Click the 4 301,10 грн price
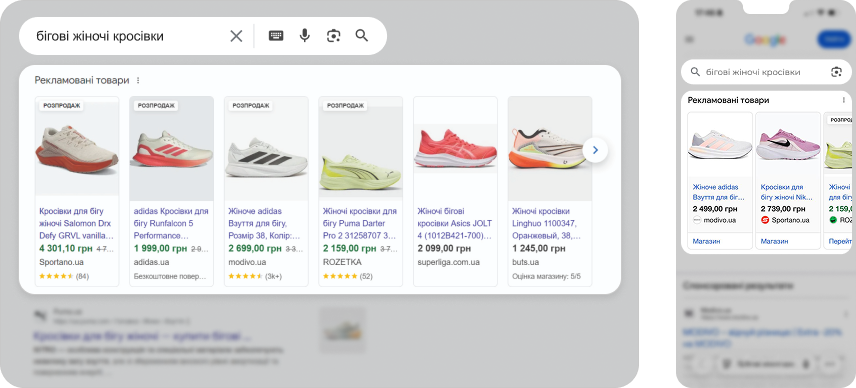The height and width of the screenshot is (388, 856). tap(66, 249)
